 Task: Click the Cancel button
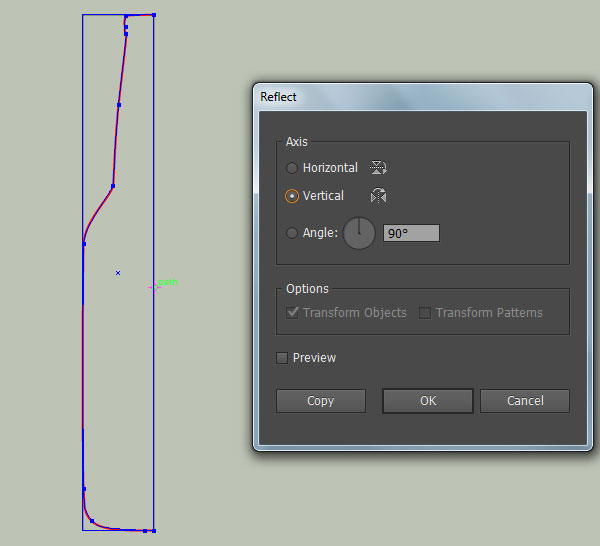(x=525, y=401)
